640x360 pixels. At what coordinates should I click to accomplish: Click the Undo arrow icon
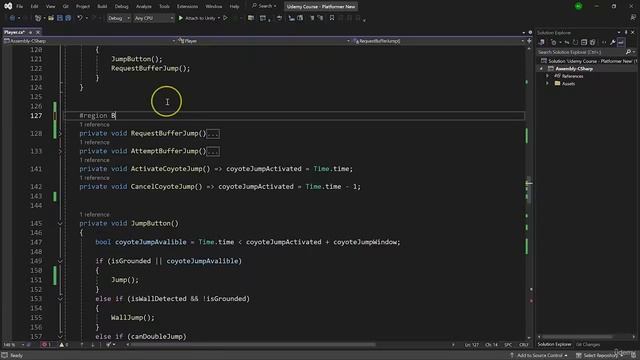pyautogui.click(x=80, y=18)
